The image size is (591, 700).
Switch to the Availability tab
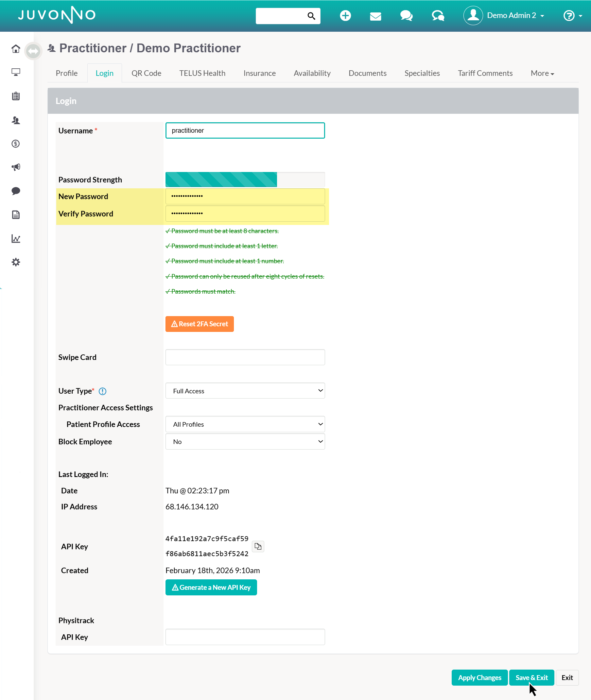pyautogui.click(x=312, y=73)
